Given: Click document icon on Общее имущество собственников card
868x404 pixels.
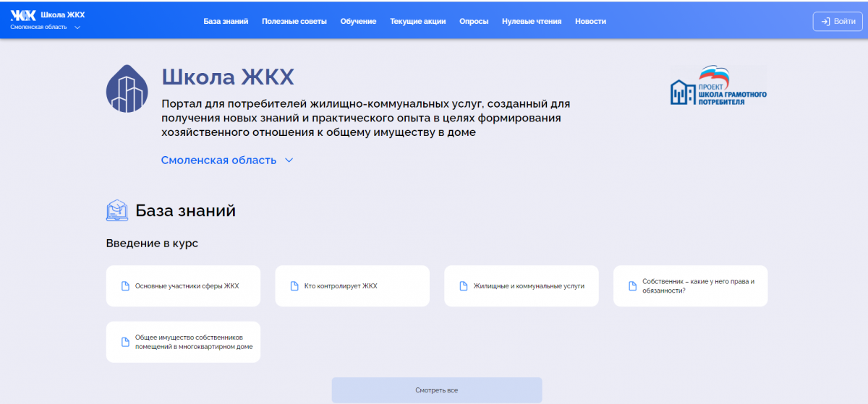Looking at the screenshot, I should 125,342.
